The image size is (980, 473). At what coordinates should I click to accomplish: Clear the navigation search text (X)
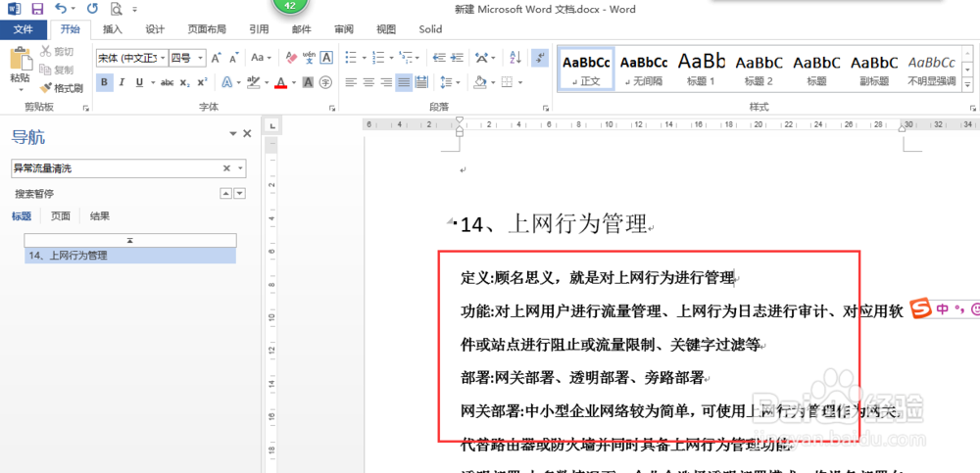point(227,168)
